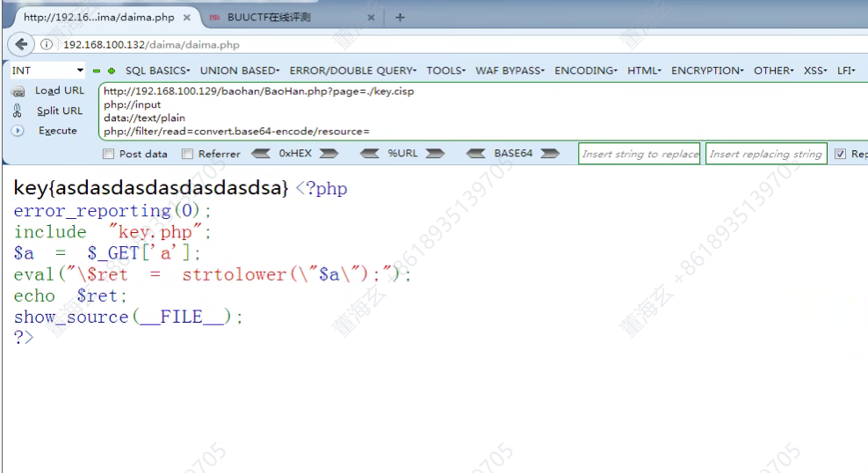Viewport: 868px width, 473px height.
Task: Click the show_source(__FILE__) code line
Action: (128, 317)
